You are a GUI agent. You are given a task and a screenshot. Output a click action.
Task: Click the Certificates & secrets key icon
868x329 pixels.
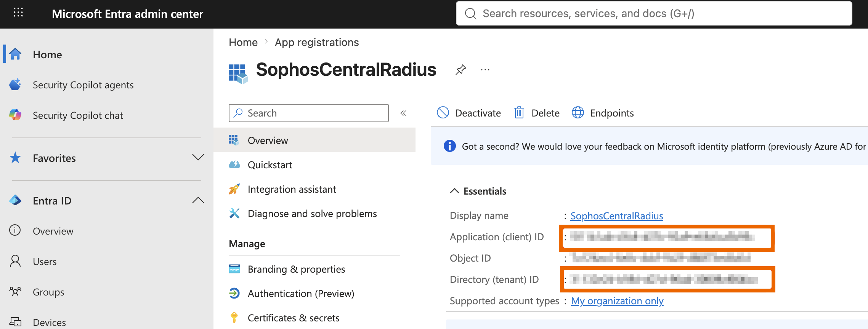(x=234, y=318)
